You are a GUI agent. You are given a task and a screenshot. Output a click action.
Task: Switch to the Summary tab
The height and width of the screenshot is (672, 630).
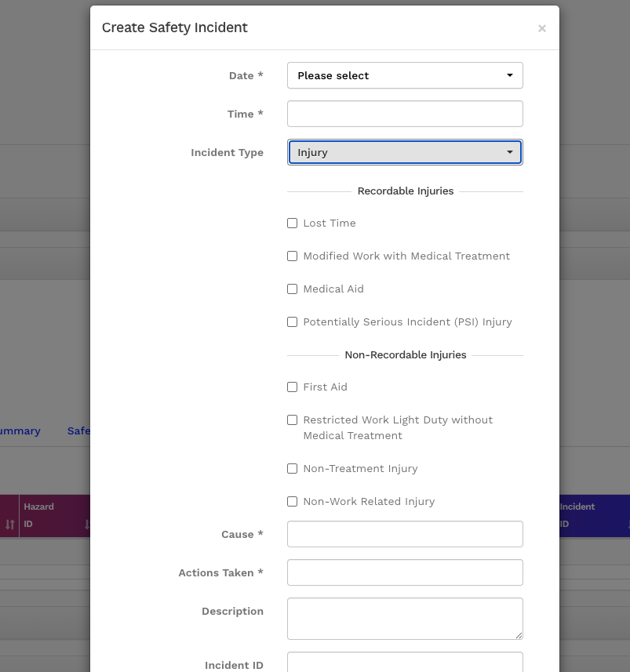pyautogui.click(x=20, y=430)
